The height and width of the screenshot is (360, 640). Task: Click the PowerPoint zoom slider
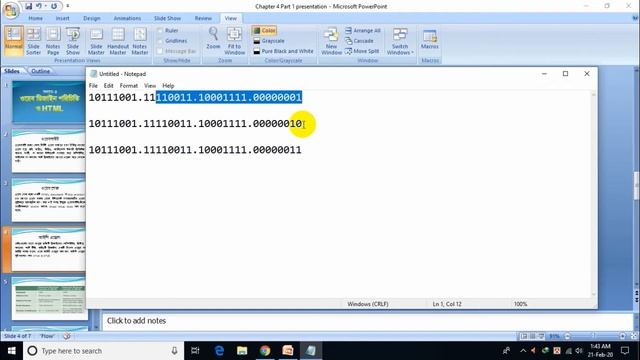click(x=595, y=336)
